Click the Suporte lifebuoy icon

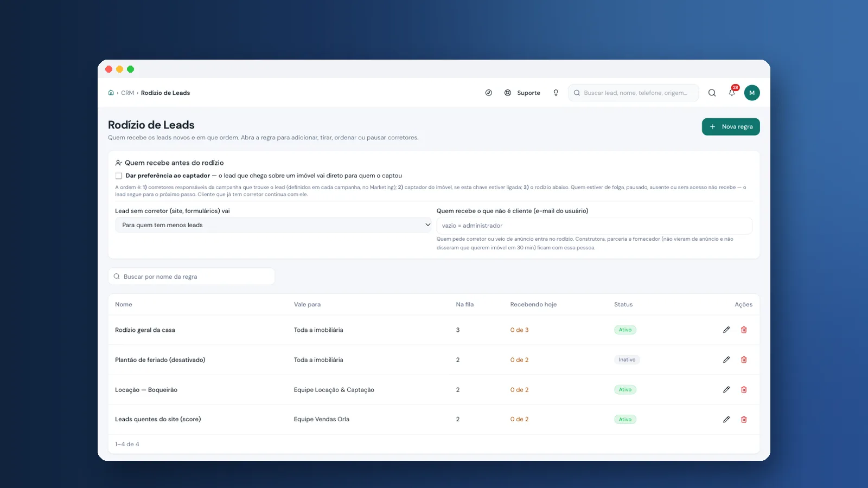tap(508, 93)
